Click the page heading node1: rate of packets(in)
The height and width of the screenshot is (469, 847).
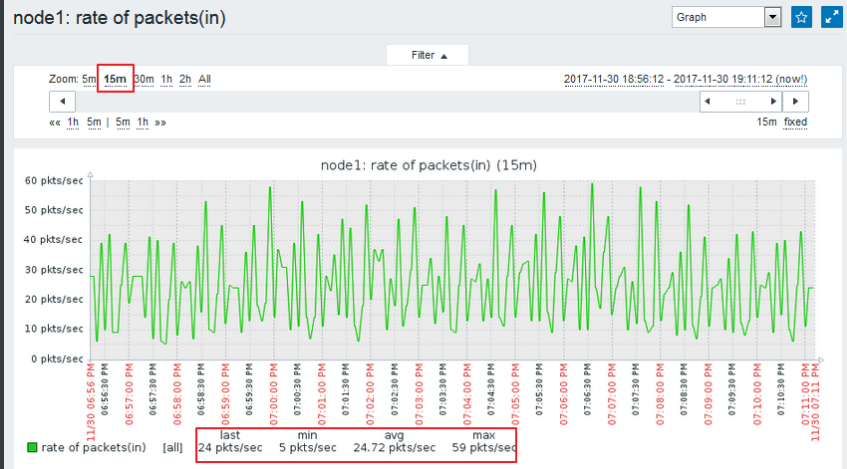(x=119, y=18)
